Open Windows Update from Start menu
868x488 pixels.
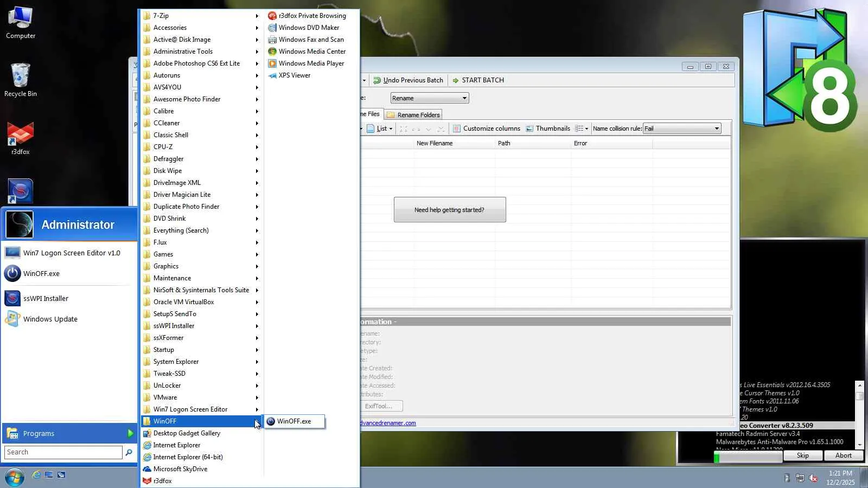coord(69,319)
